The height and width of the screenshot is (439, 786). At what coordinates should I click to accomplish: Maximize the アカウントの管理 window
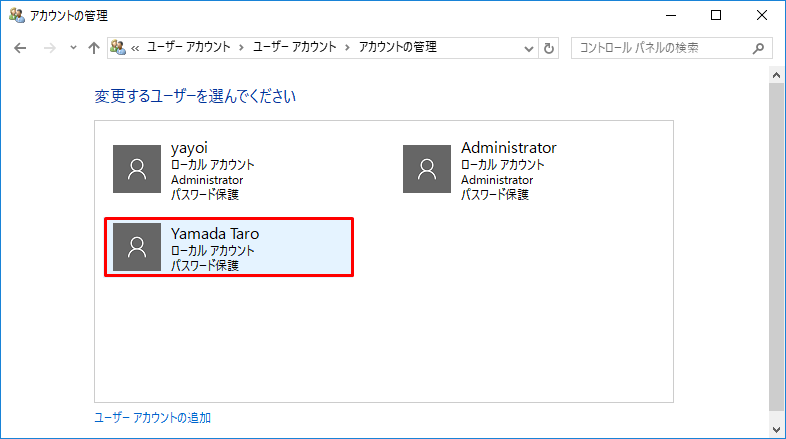point(716,16)
